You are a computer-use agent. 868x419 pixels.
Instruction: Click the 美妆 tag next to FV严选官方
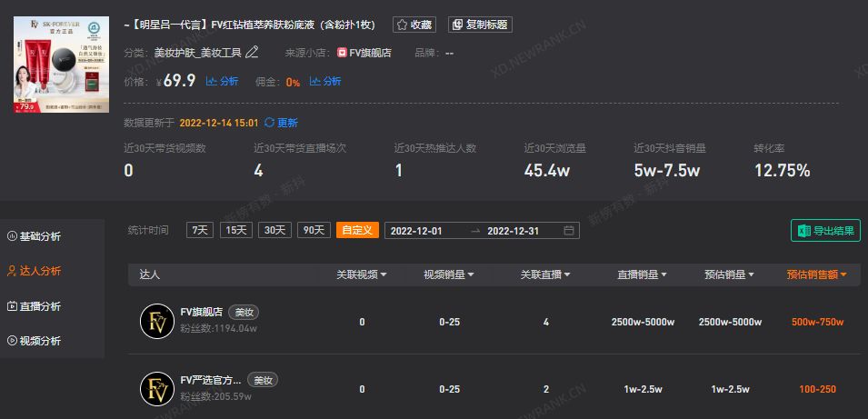tap(263, 380)
